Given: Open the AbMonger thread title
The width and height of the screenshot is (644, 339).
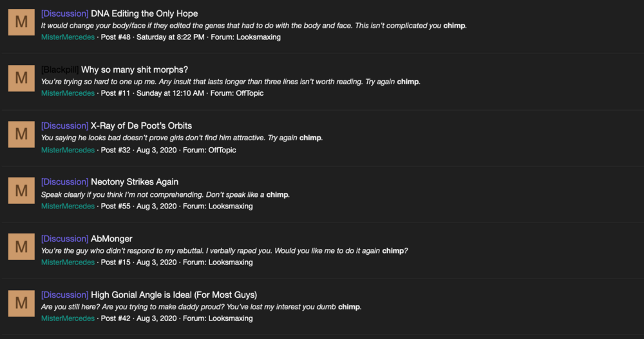Looking at the screenshot, I should point(111,239).
